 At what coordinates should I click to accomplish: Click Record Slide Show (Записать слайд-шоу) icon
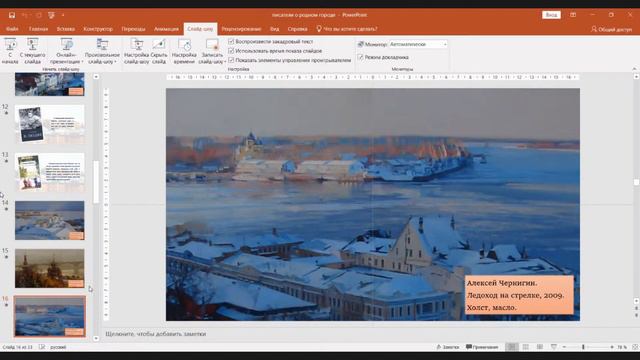[212, 44]
